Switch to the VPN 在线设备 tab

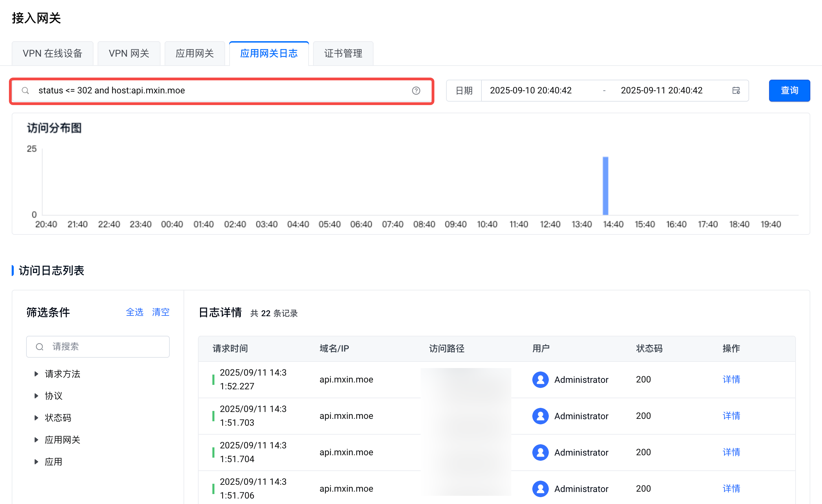pyautogui.click(x=53, y=54)
